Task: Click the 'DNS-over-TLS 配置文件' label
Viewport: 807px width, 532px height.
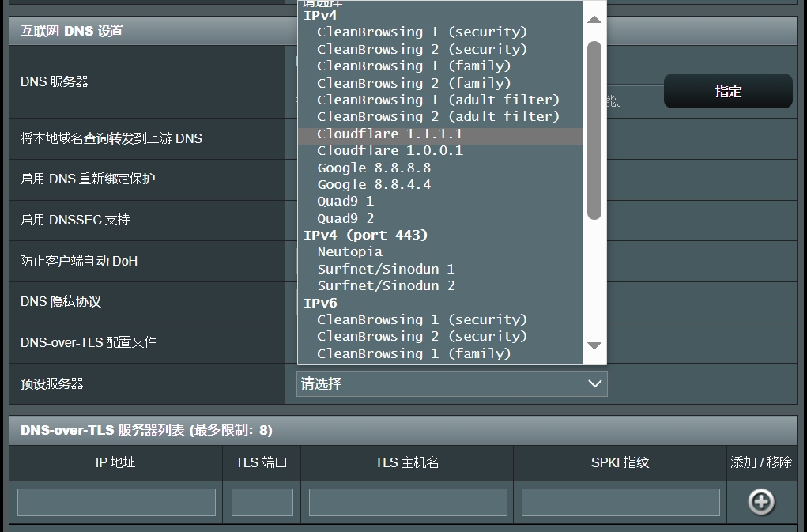Action: [x=89, y=342]
